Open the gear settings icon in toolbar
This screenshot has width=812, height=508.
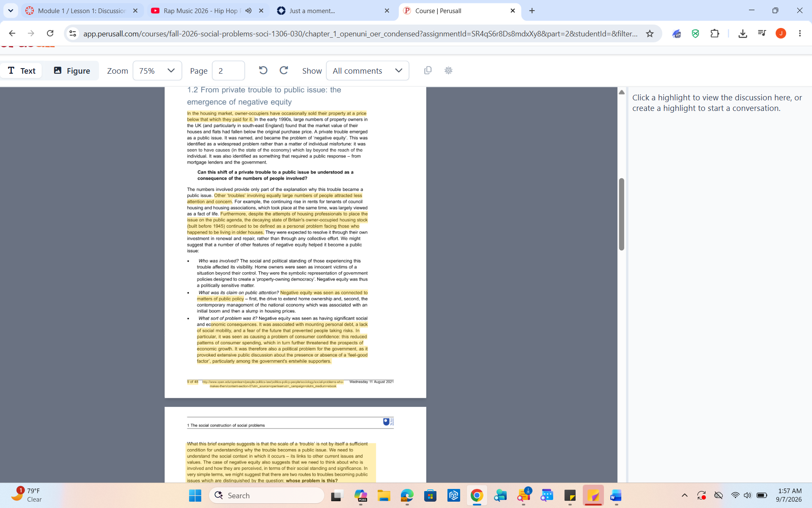449,70
